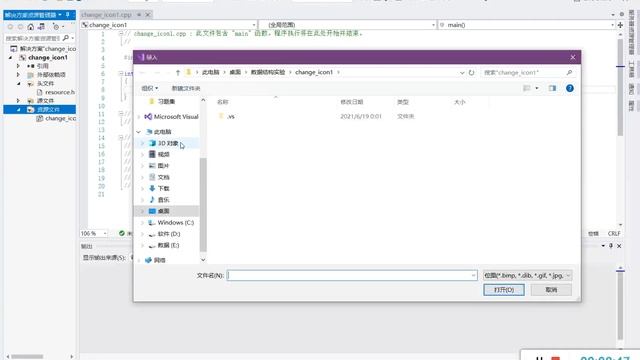Viewport: 640px width, 360px height.
Task: Click the back arrow in Solution Explorer toolbar
Action: (x=10, y=27)
